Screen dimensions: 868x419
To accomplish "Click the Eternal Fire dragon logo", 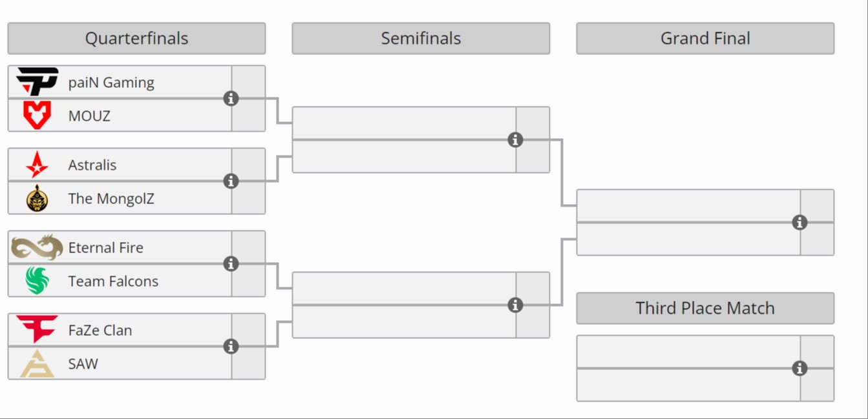I will [x=37, y=247].
